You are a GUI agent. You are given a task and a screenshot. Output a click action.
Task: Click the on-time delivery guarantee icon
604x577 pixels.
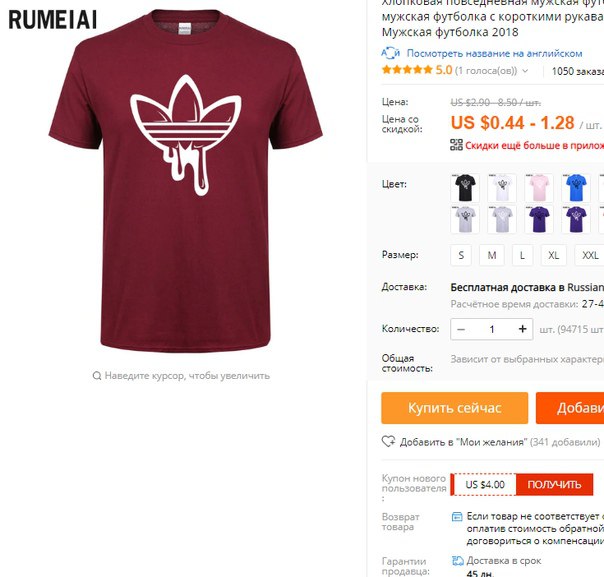[458, 561]
